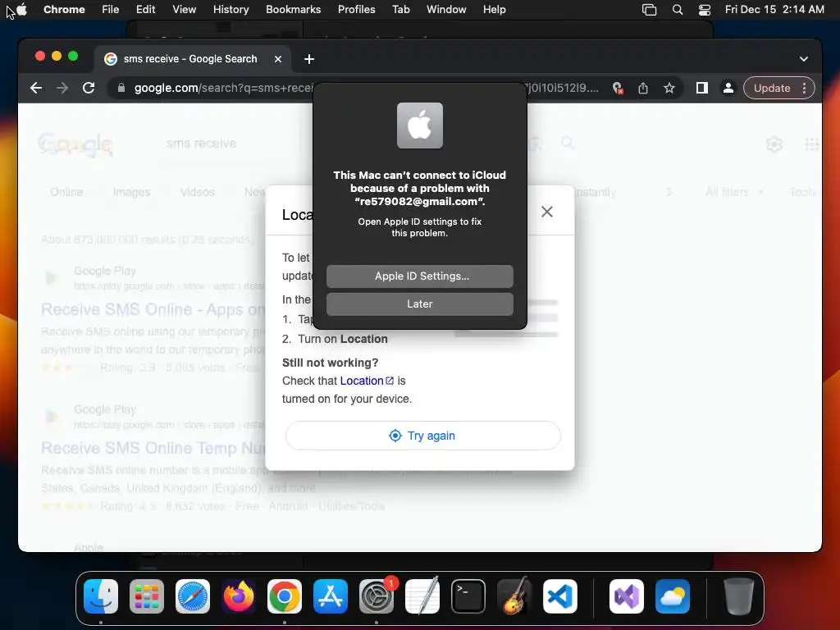The width and height of the screenshot is (840, 630).
Task: Open the Edit menu
Action: click(x=146, y=10)
